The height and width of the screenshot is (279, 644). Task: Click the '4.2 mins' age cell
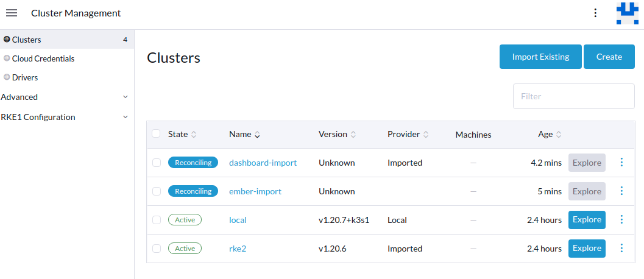pyautogui.click(x=546, y=163)
